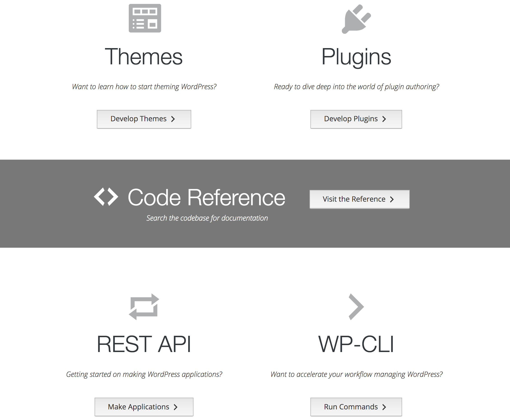Click the Plugins plug icon
The width and height of the screenshot is (510, 420).
tap(356, 19)
